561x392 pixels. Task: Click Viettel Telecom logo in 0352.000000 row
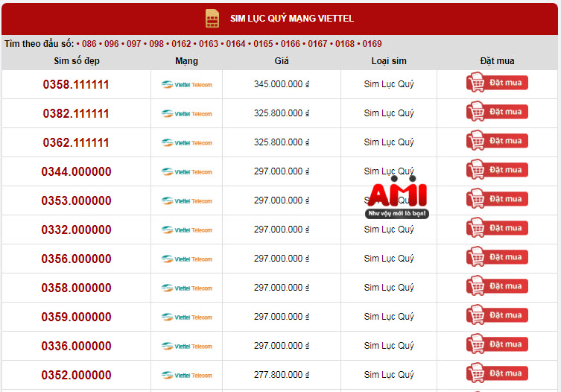(x=186, y=375)
